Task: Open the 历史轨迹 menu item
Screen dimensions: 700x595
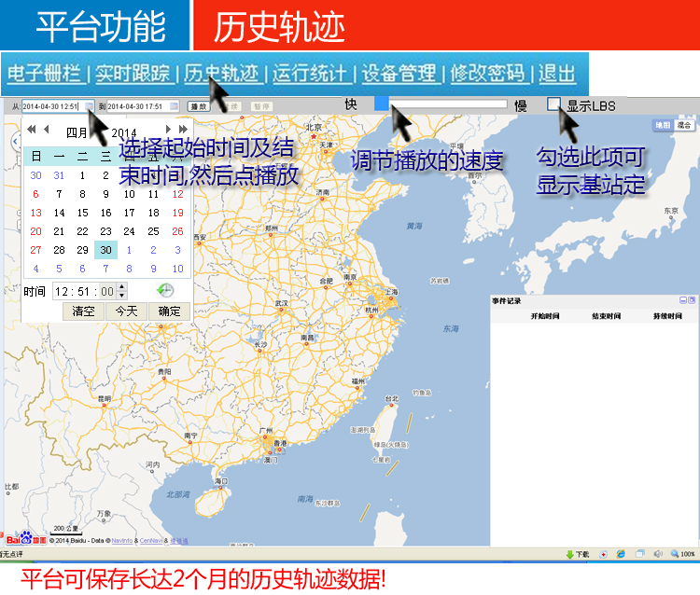Action: [220, 74]
